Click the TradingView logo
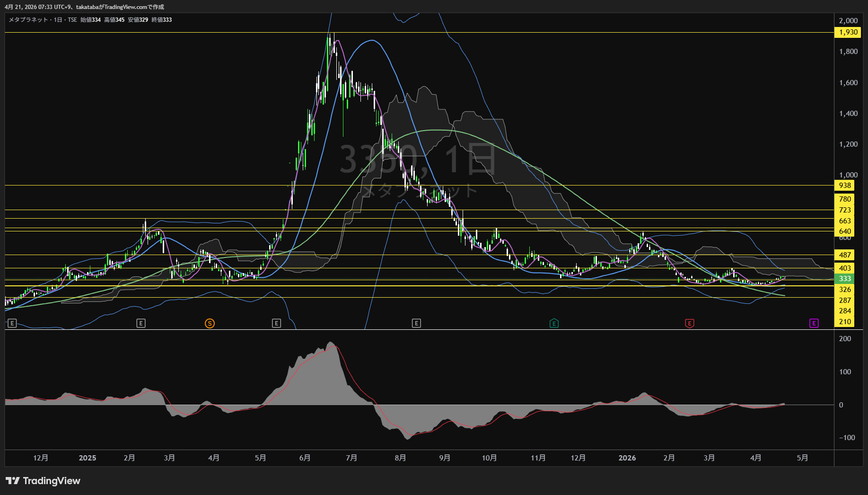 point(43,481)
